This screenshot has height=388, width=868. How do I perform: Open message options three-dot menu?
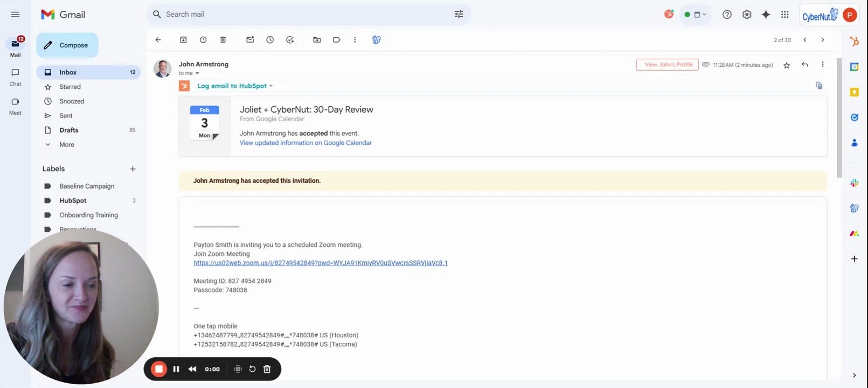click(x=822, y=65)
